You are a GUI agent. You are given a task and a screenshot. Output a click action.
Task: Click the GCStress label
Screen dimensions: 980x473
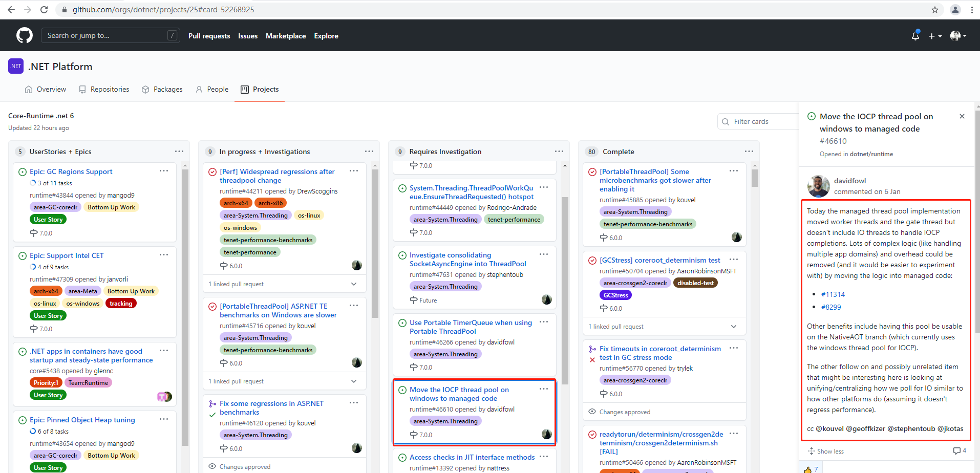pos(615,295)
